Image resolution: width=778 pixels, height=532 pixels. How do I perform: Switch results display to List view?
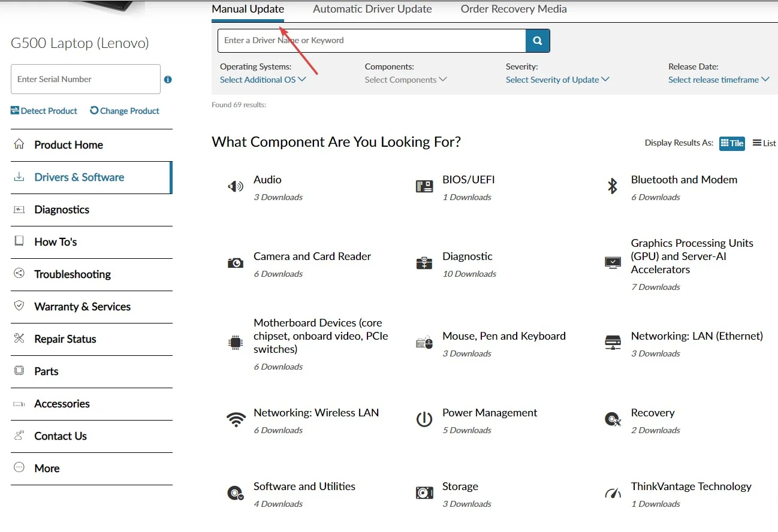(x=764, y=143)
